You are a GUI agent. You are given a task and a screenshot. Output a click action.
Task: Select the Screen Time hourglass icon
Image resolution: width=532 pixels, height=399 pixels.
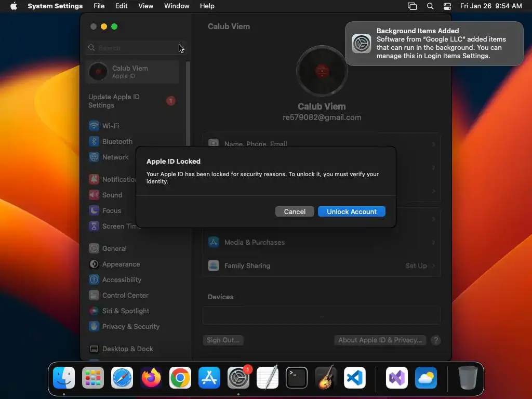pos(94,226)
